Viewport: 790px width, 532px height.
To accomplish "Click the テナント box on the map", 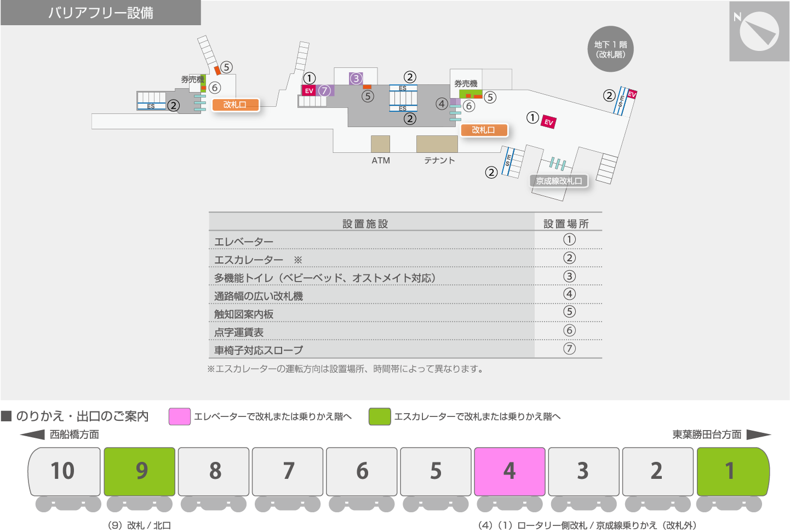I will tap(437, 144).
